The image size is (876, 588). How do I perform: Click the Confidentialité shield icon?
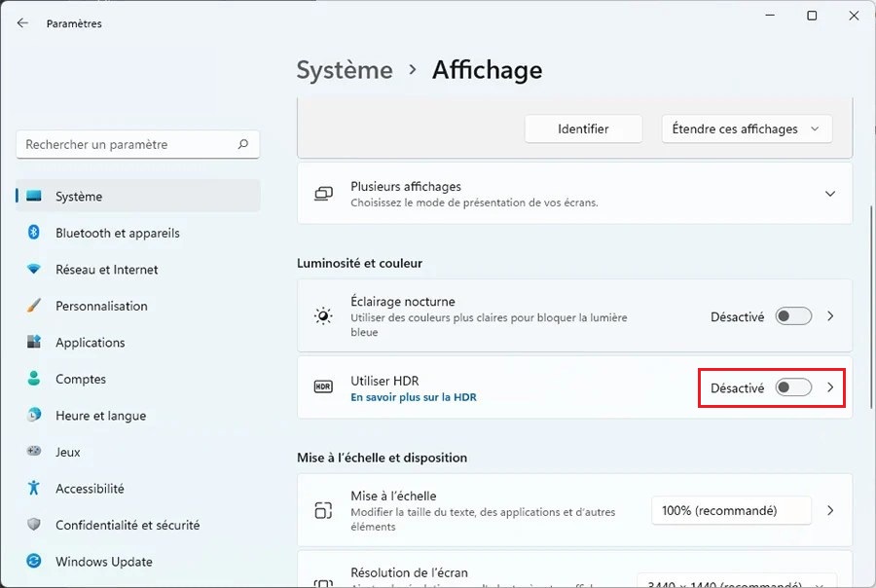(x=34, y=525)
